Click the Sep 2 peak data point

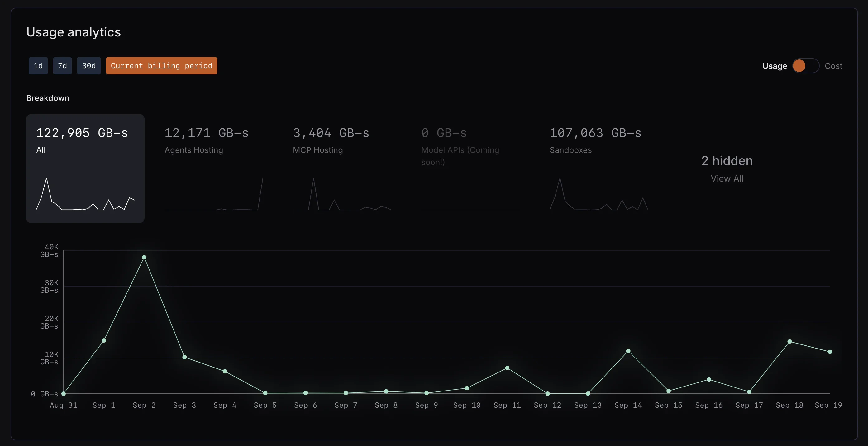(144, 257)
